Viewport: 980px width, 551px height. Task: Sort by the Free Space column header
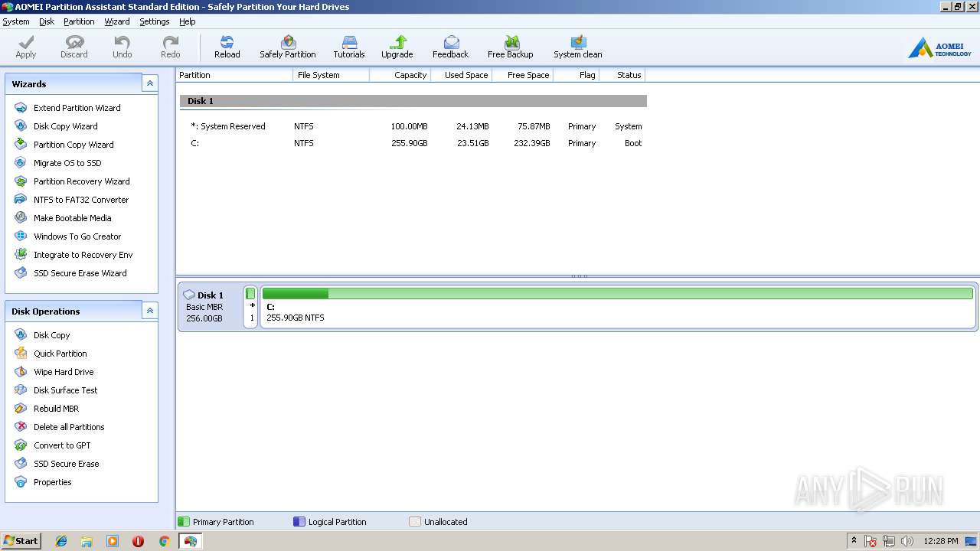(x=522, y=75)
